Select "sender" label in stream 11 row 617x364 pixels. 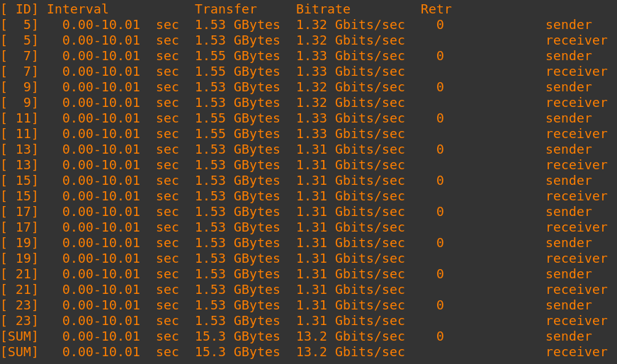point(569,118)
